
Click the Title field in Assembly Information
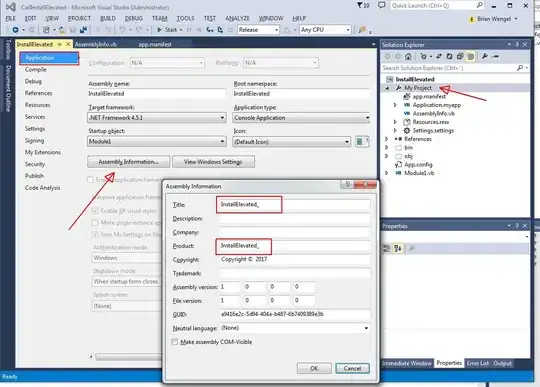click(x=294, y=205)
